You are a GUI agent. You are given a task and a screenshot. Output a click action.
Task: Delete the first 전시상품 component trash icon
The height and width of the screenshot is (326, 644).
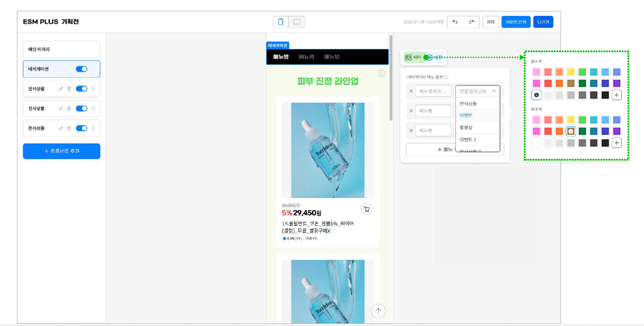point(69,89)
